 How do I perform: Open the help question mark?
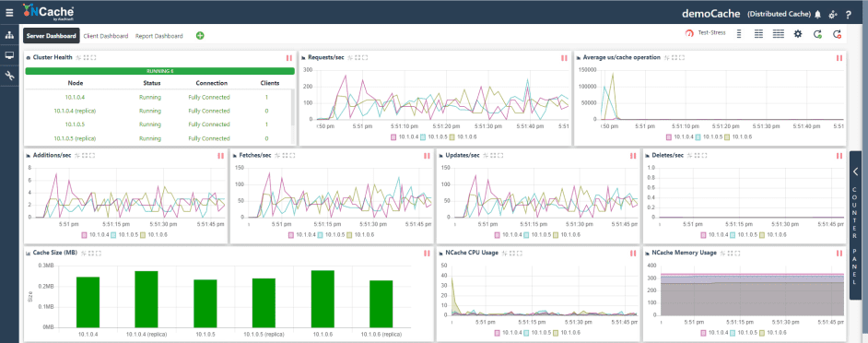848,14
